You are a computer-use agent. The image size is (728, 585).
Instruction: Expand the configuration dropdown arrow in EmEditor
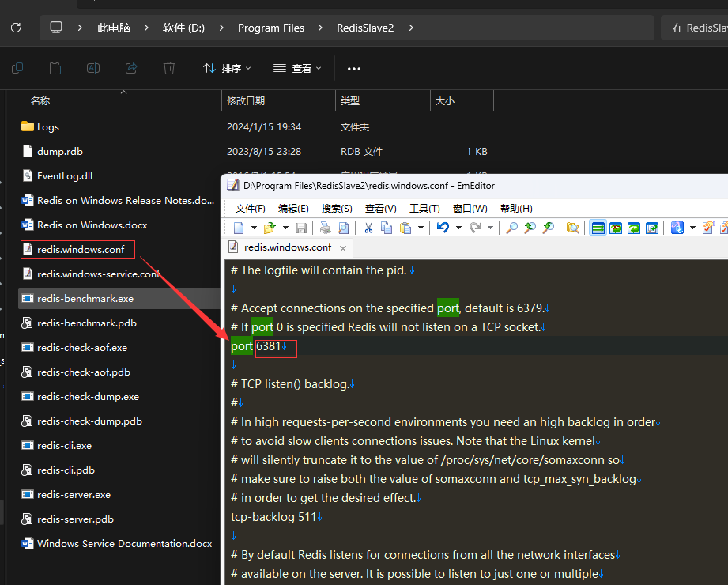(x=692, y=228)
